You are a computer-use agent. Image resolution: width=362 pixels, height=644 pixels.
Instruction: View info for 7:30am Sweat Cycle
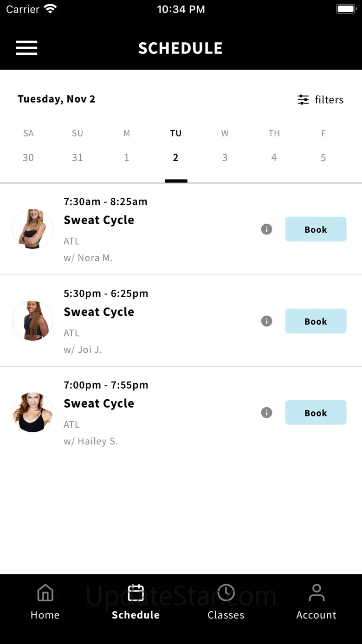pyautogui.click(x=266, y=229)
